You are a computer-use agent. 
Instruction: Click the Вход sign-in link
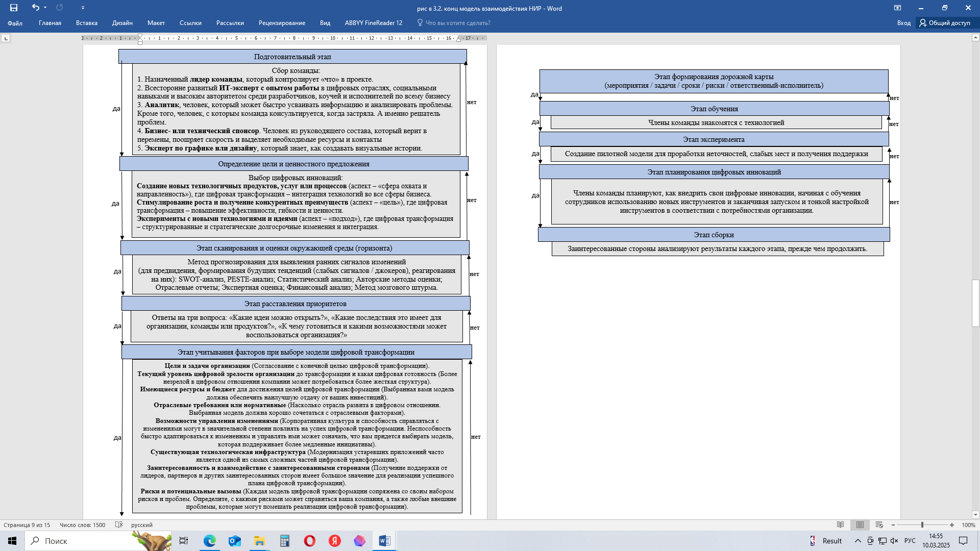pos(904,23)
